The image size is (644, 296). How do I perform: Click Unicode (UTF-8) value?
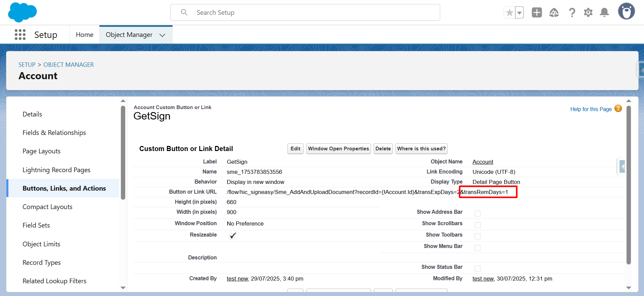(494, 172)
